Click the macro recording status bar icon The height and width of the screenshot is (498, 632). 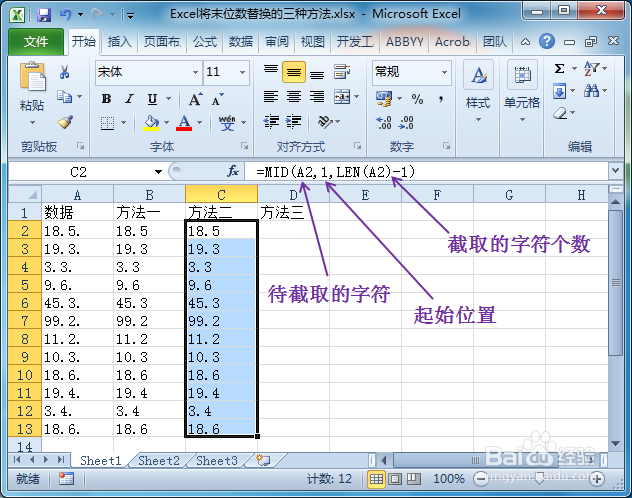click(67, 479)
